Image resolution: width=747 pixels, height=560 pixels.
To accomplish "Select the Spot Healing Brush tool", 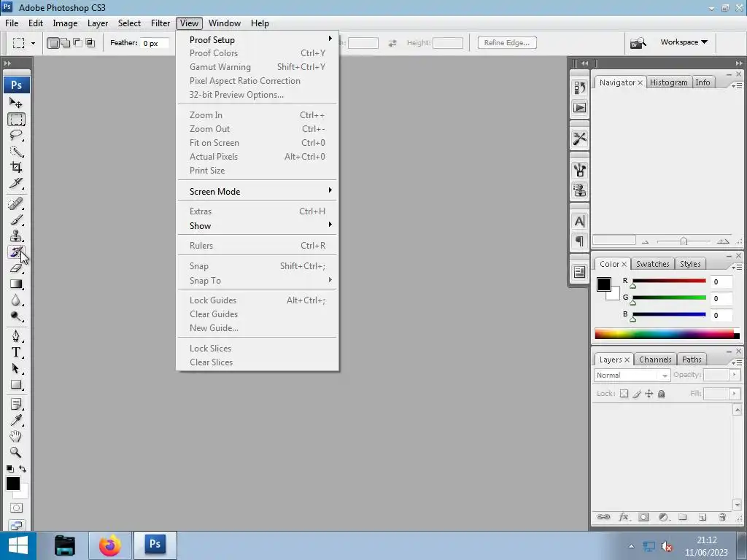I will pyautogui.click(x=16, y=204).
